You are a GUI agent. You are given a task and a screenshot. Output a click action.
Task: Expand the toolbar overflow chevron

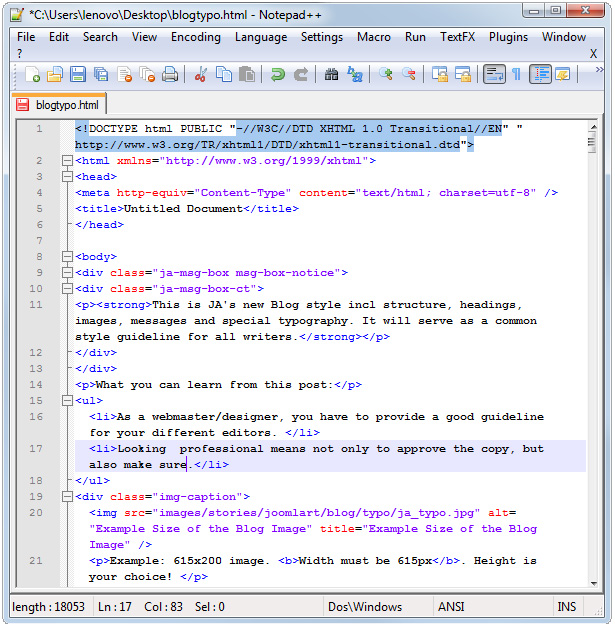(600, 71)
